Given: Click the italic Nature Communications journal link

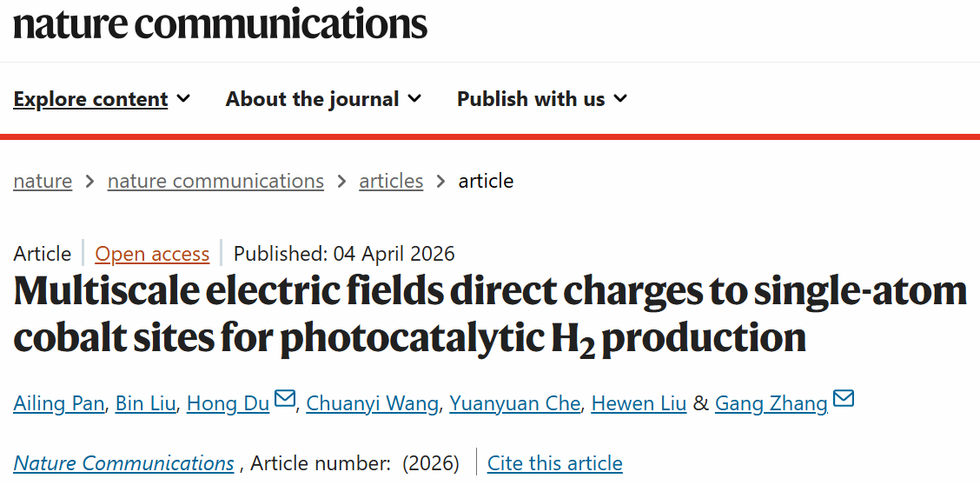Looking at the screenshot, I should 123,463.
